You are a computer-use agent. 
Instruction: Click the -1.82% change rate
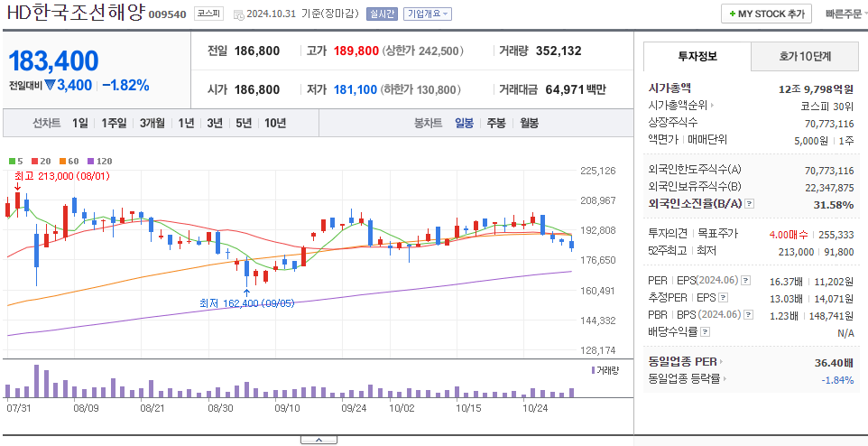(125, 86)
